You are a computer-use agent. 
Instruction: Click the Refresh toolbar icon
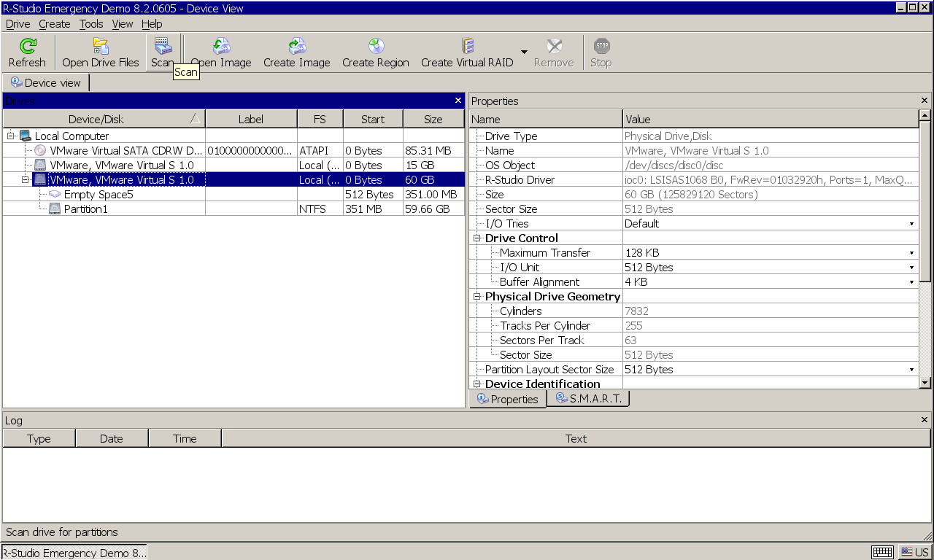(27, 46)
